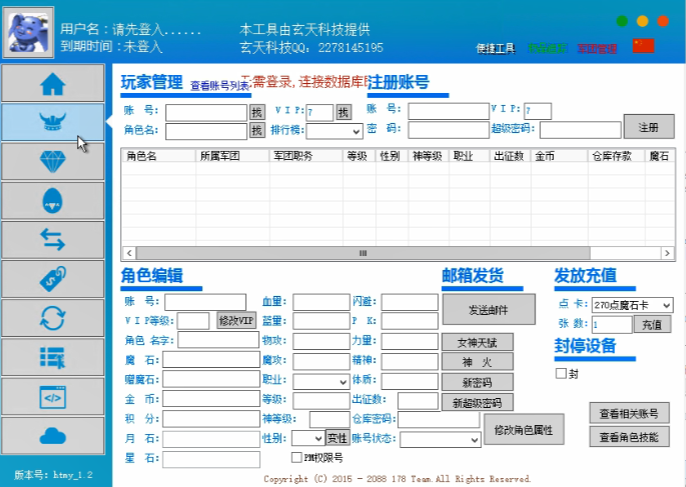This screenshot has height=487, width=686.
Task: Open the swap arrows sidebar icon
Action: [52, 240]
